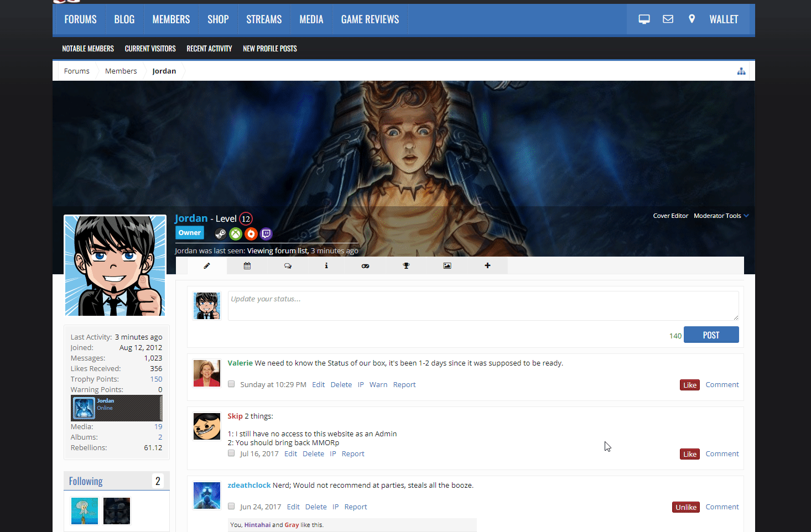Click the monitor icon in navbar
Screen dimensions: 811x532
pos(644,19)
